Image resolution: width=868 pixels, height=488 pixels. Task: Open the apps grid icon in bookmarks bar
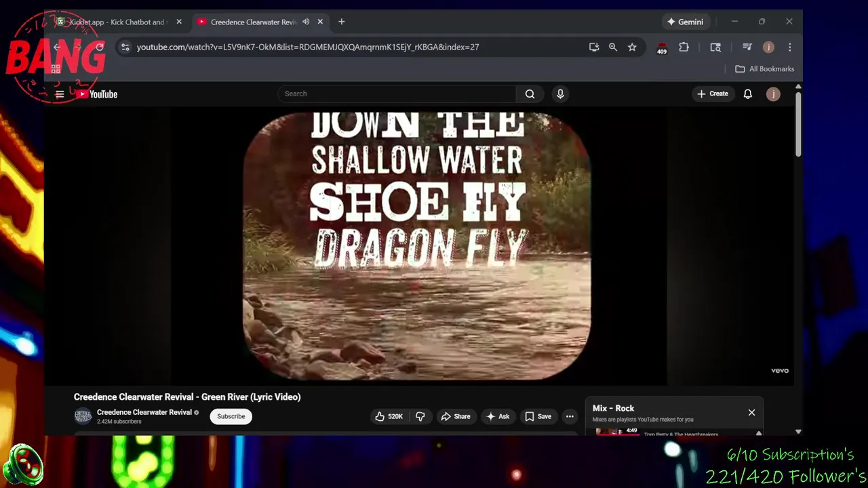coord(56,69)
